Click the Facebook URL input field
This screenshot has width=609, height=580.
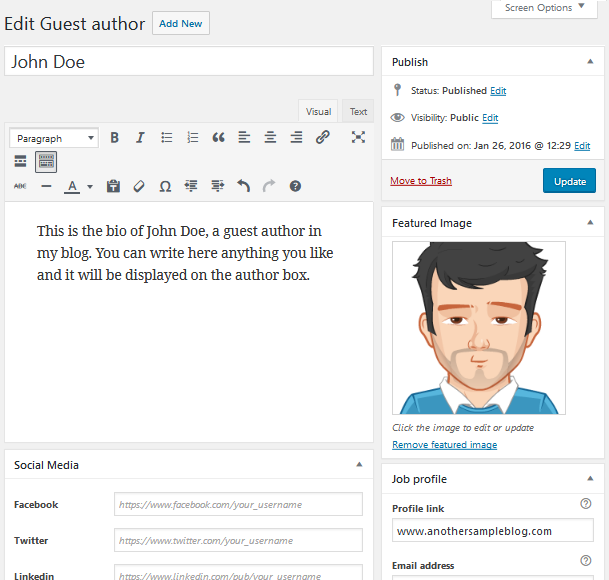point(238,505)
